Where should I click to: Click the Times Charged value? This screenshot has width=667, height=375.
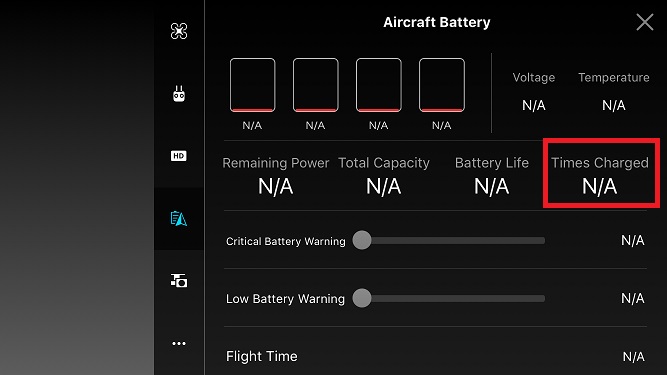[x=599, y=186]
